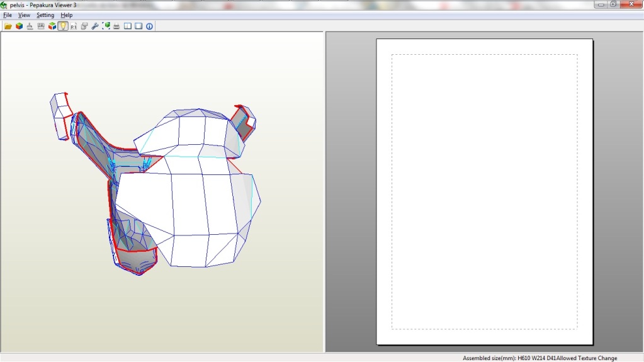The width and height of the screenshot is (644, 362).
Task: Open the File menu
Action: [8, 14]
